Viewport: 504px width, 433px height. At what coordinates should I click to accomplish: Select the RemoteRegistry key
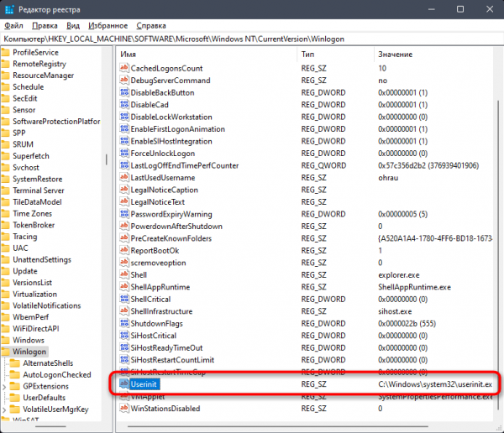(x=39, y=64)
